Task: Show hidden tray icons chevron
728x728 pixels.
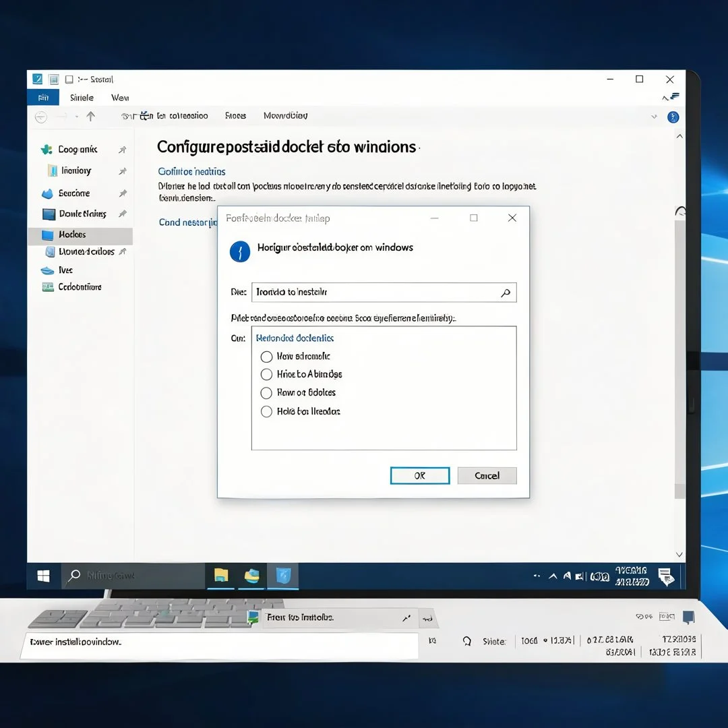Action: 553,576
